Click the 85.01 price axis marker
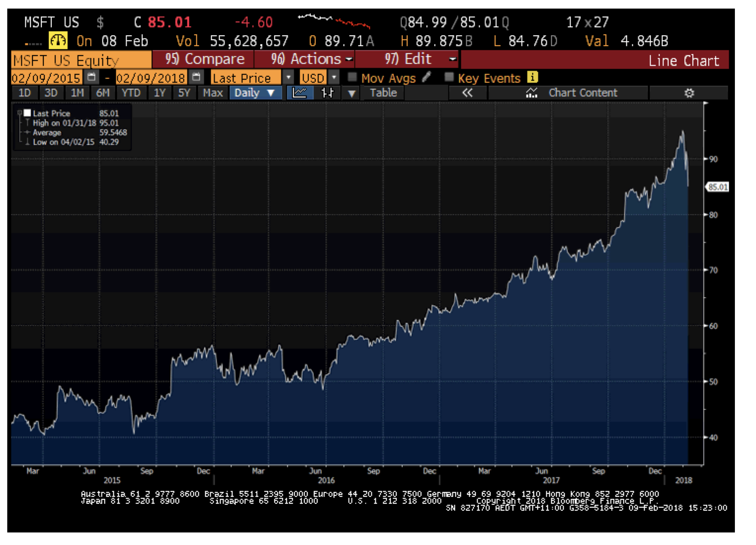This screenshot has width=756, height=545. coord(718,187)
